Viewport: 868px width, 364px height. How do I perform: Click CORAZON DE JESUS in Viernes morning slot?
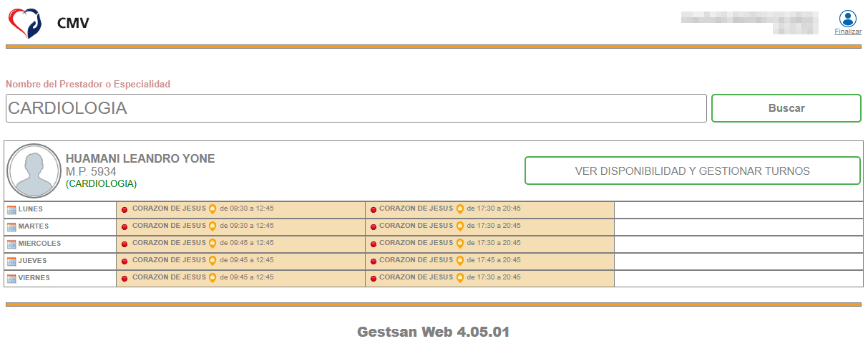tap(169, 277)
